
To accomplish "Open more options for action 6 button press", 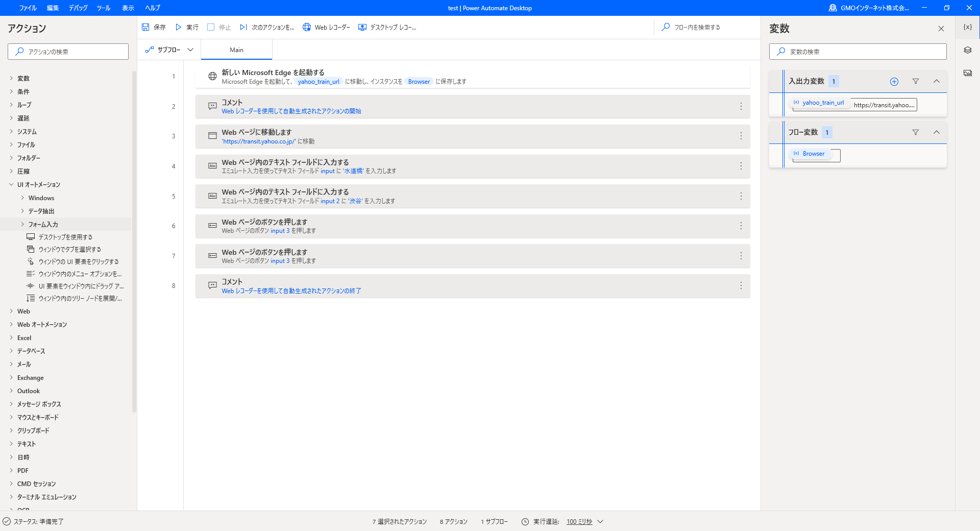I will point(741,226).
